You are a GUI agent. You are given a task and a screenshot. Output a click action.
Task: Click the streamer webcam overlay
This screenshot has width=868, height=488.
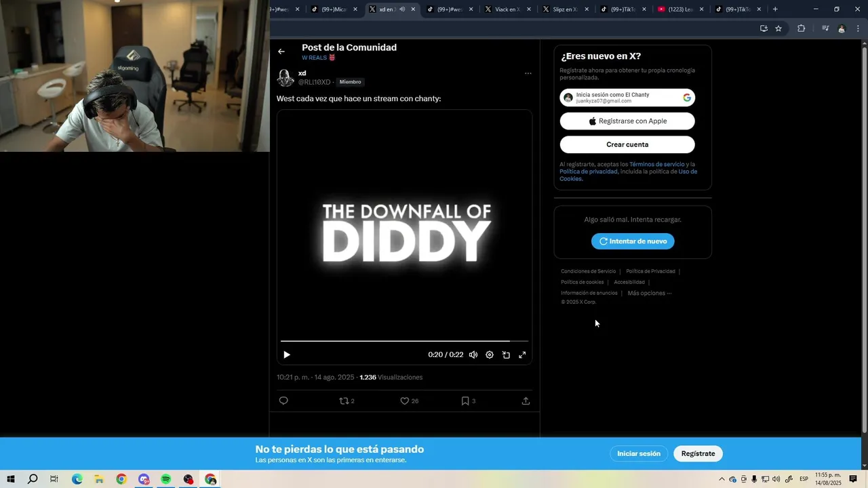click(x=135, y=76)
